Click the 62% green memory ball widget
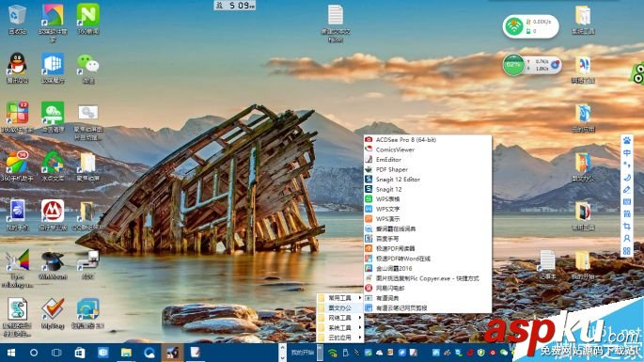The height and width of the screenshot is (362, 644). pos(513,65)
